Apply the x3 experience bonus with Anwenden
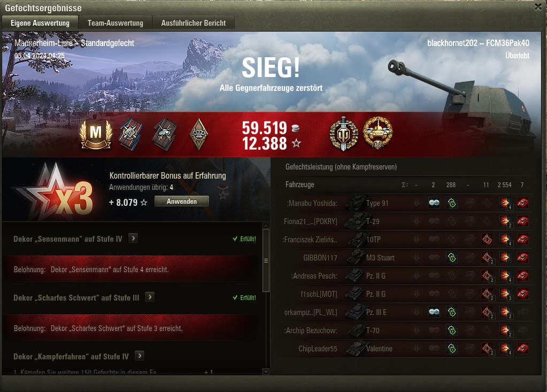The height and width of the screenshot is (392, 547). click(x=182, y=201)
